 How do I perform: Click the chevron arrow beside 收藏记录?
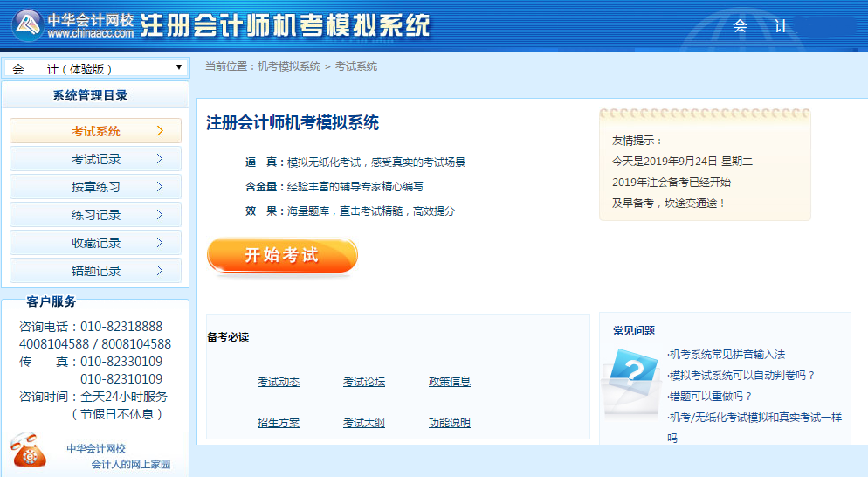click(160, 243)
